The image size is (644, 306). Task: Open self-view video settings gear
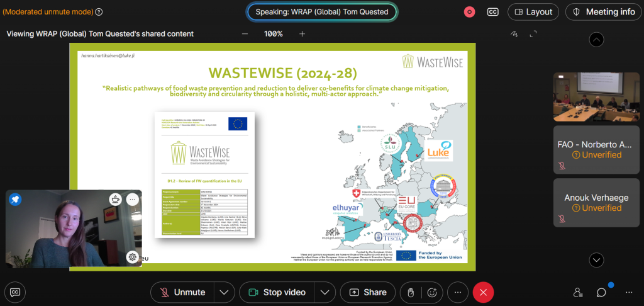point(132,256)
